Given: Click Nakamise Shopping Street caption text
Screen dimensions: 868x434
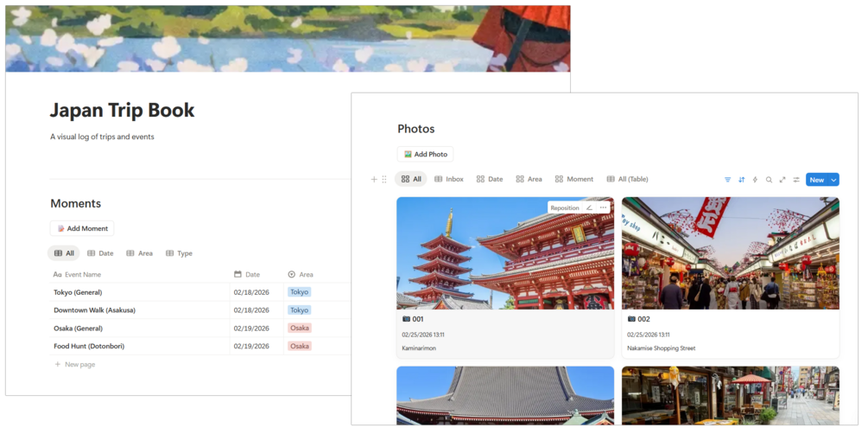Looking at the screenshot, I should 662,348.
